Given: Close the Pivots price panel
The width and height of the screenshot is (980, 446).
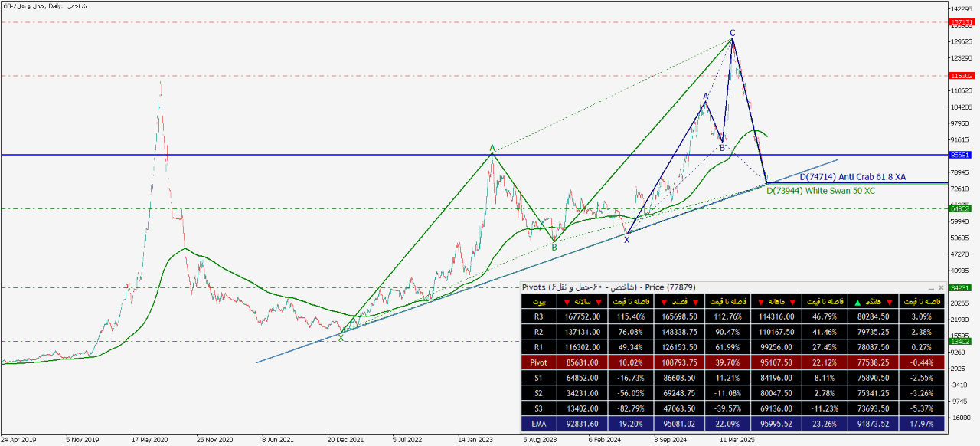Looking at the screenshot, I should click(941, 287).
